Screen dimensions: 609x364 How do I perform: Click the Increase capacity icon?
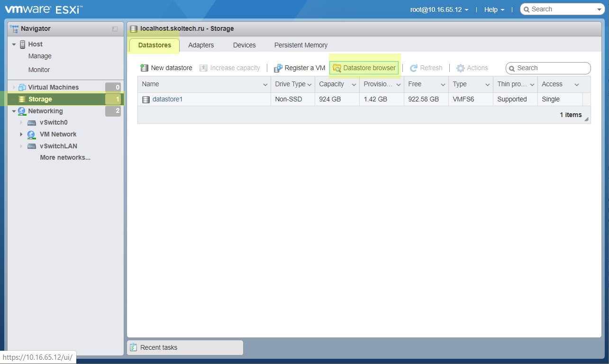click(204, 68)
